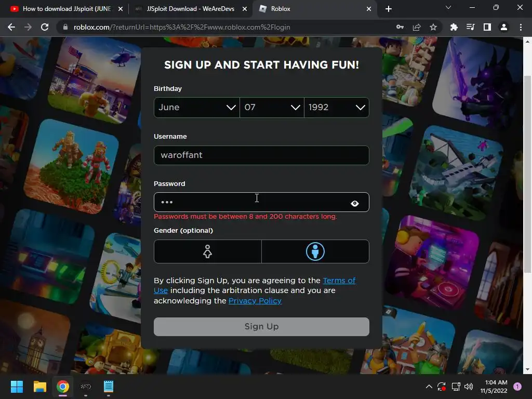The image size is (532, 399).
Task: Switch to How to download JJsploit tab
Action: coord(66,9)
